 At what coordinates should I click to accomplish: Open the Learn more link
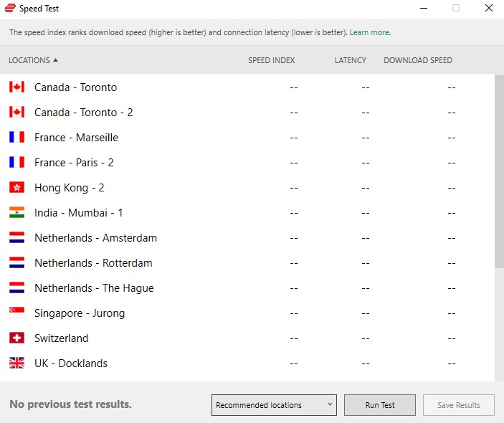pos(370,32)
